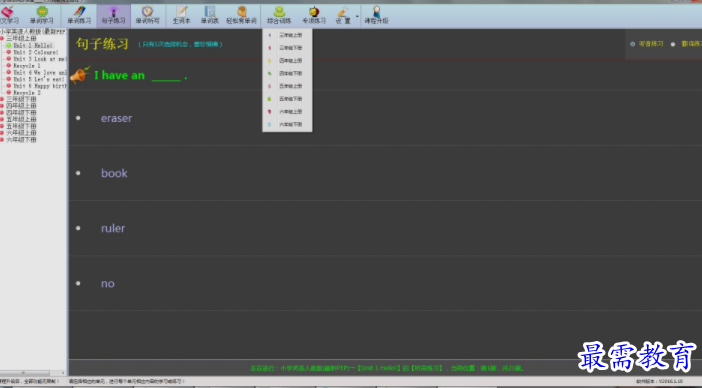Open the 课文学习 text study tool

tap(9, 16)
